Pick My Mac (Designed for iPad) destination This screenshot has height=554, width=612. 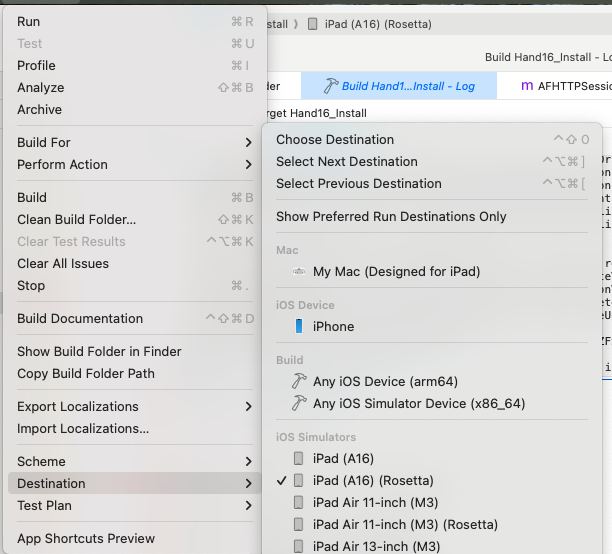pos(432,271)
